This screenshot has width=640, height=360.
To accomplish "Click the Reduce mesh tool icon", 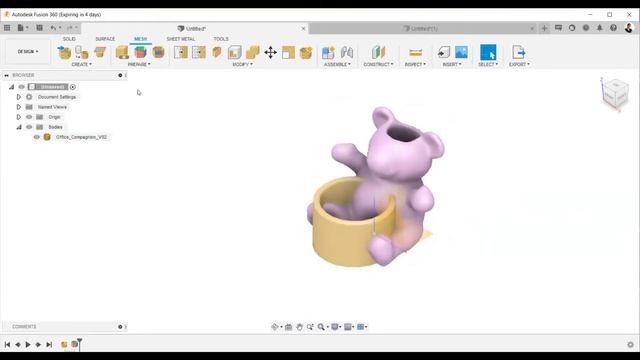I will 199,52.
